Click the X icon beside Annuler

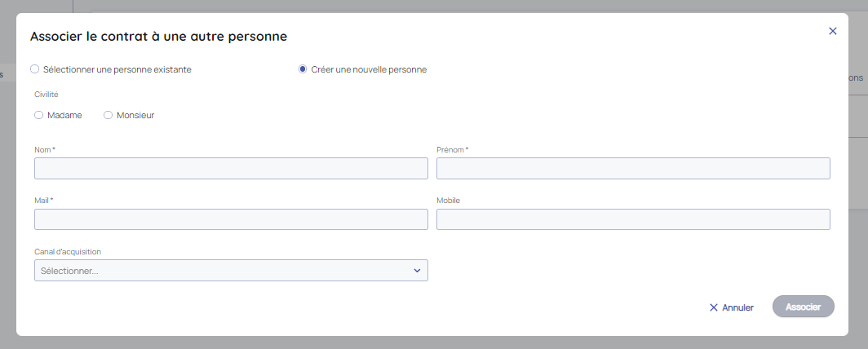tap(714, 307)
